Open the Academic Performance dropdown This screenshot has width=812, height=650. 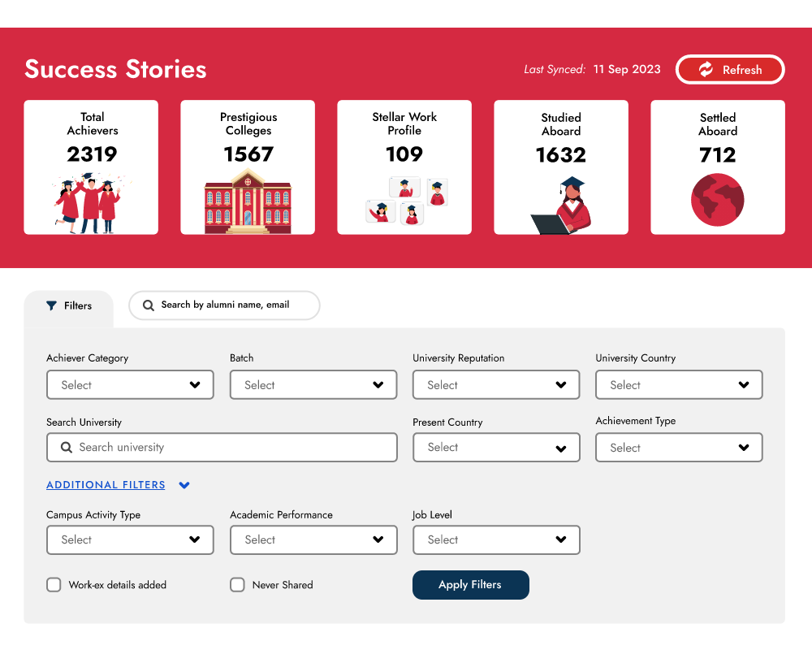313,539
